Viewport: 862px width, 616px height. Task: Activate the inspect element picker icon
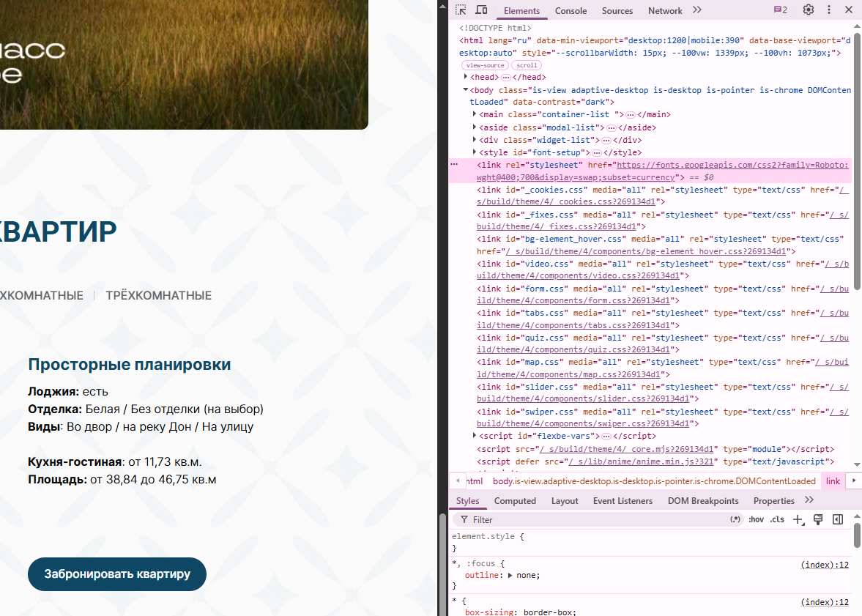tap(461, 10)
